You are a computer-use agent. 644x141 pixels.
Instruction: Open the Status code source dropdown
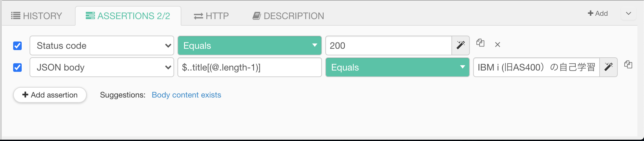(102, 45)
